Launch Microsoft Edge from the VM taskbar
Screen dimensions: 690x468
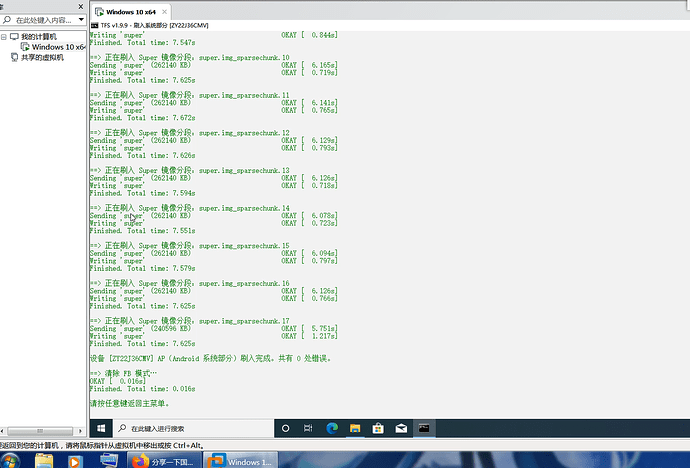(332, 428)
